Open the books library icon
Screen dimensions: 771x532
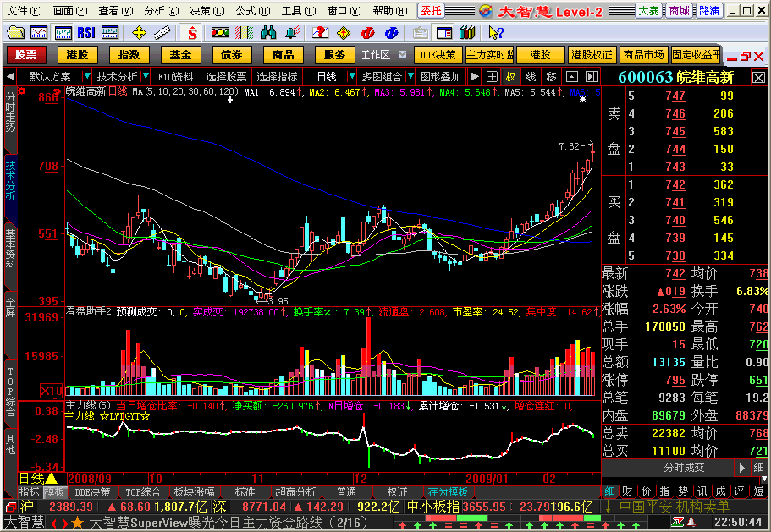[x=467, y=33]
